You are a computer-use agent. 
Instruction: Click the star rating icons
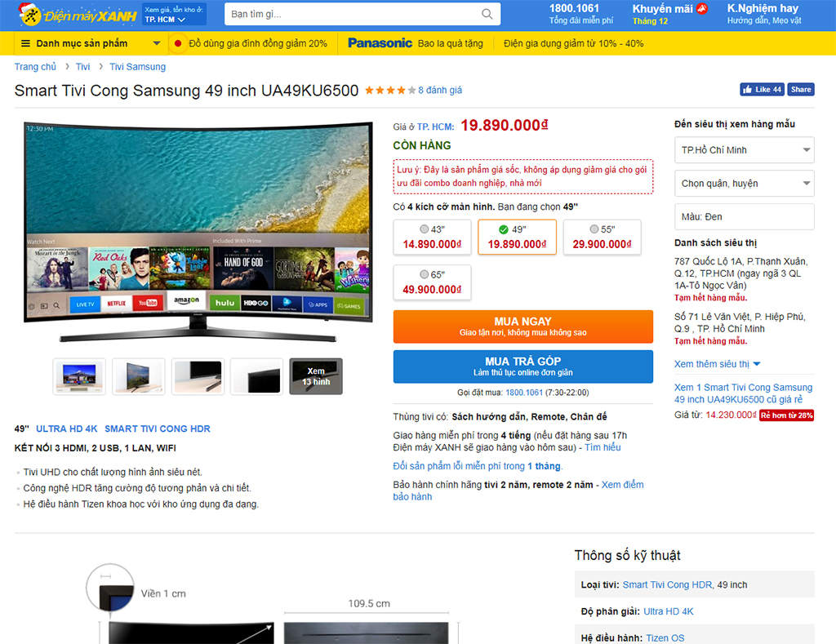390,90
